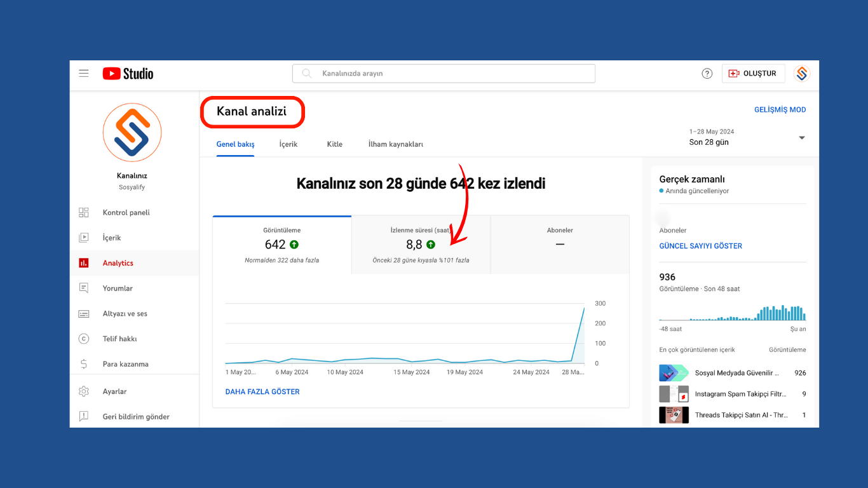Switch to İlham kaynakları tab
The height and width of the screenshot is (488, 868).
click(x=396, y=144)
